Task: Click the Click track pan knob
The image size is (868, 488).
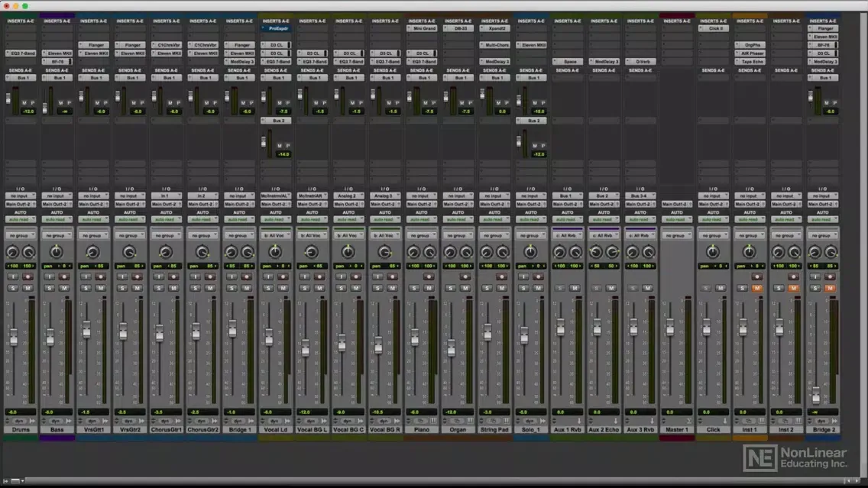Action: pos(712,252)
